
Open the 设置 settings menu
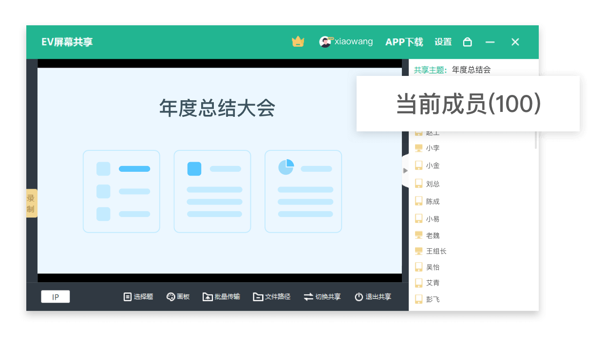click(443, 42)
